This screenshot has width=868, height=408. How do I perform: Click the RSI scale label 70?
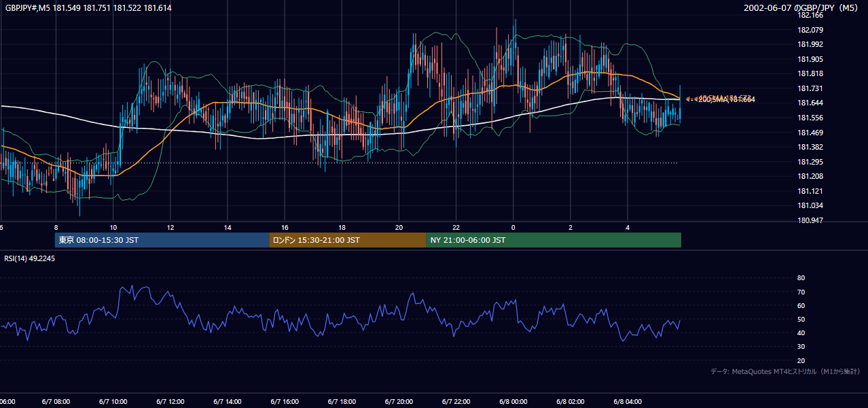coord(801,292)
